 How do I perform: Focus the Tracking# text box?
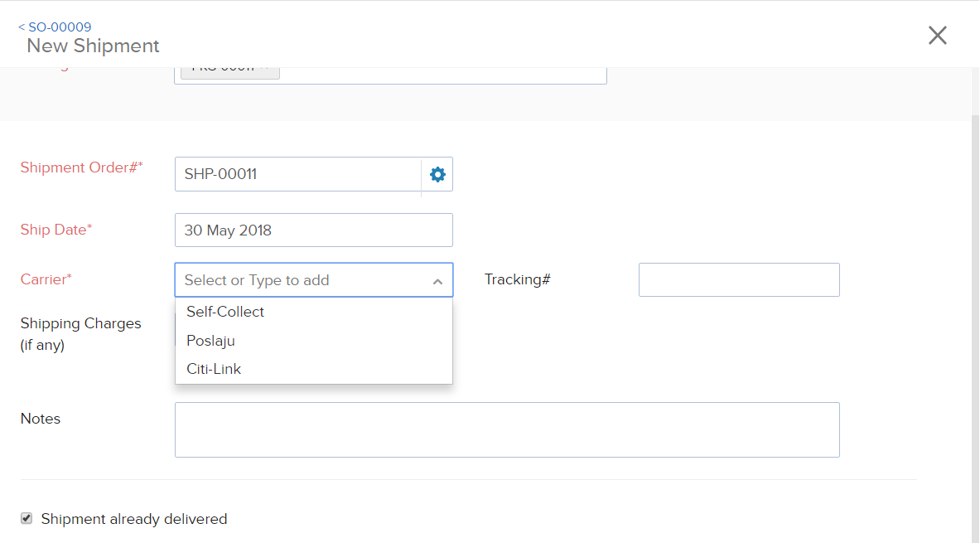tap(738, 280)
